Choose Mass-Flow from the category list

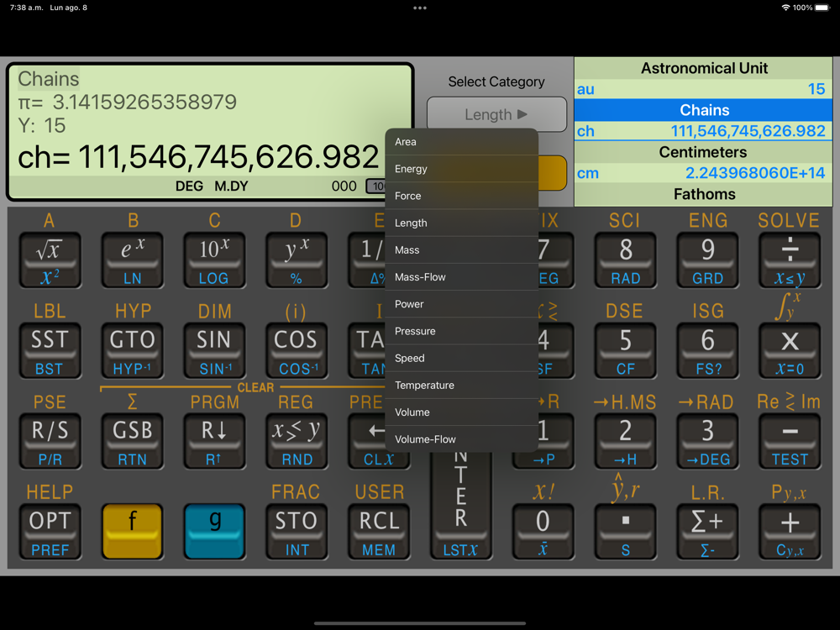(x=461, y=277)
